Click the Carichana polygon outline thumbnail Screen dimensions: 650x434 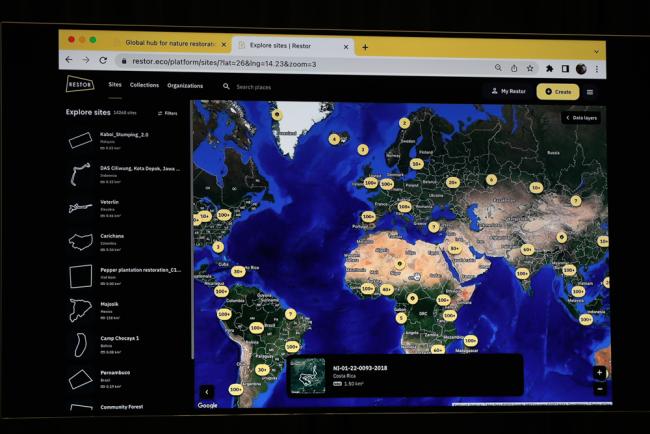[80, 242]
